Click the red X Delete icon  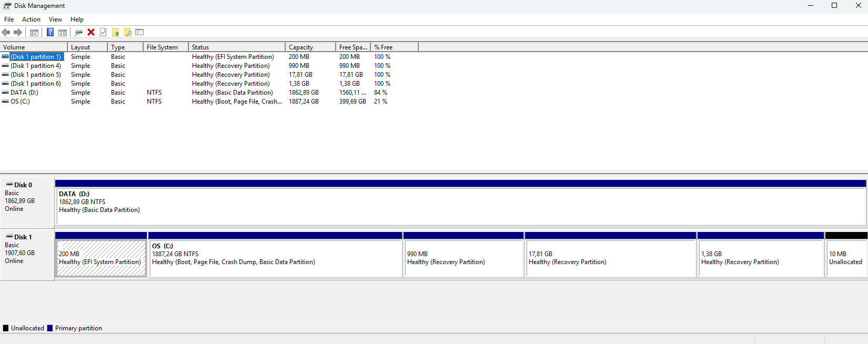pos(91,33)
